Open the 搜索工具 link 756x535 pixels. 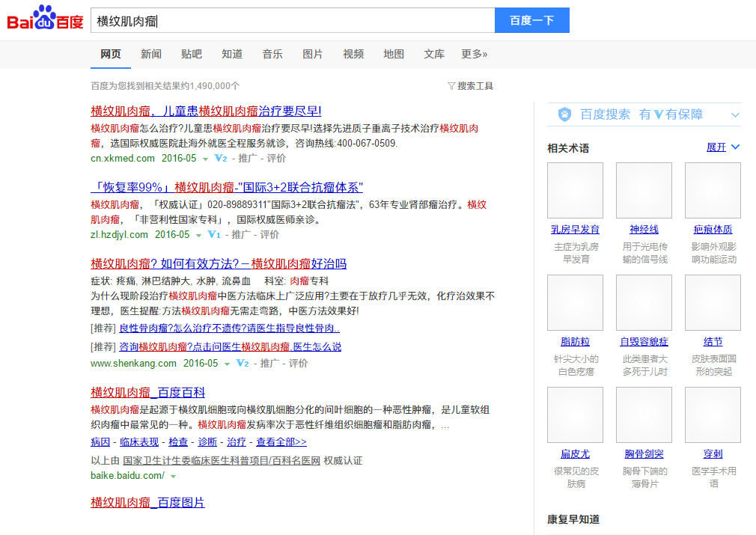coord(471,86)
